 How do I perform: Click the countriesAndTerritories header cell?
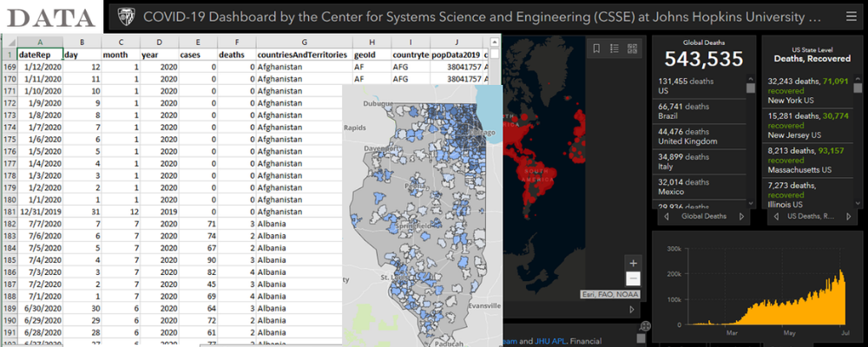coord(305,55)
